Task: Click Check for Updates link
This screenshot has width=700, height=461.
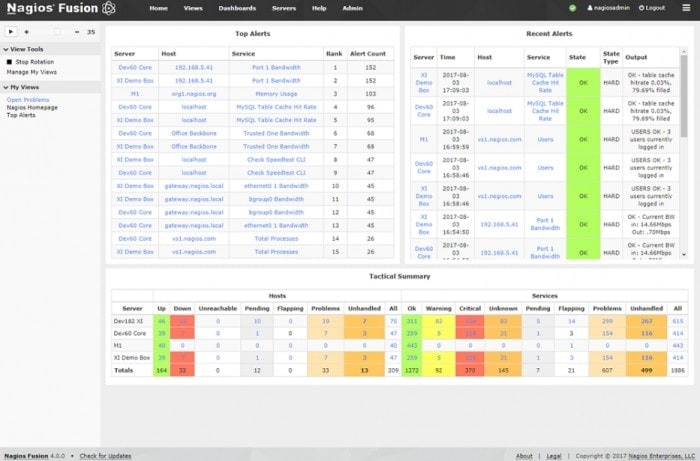Action: click(x=105, y=456)
